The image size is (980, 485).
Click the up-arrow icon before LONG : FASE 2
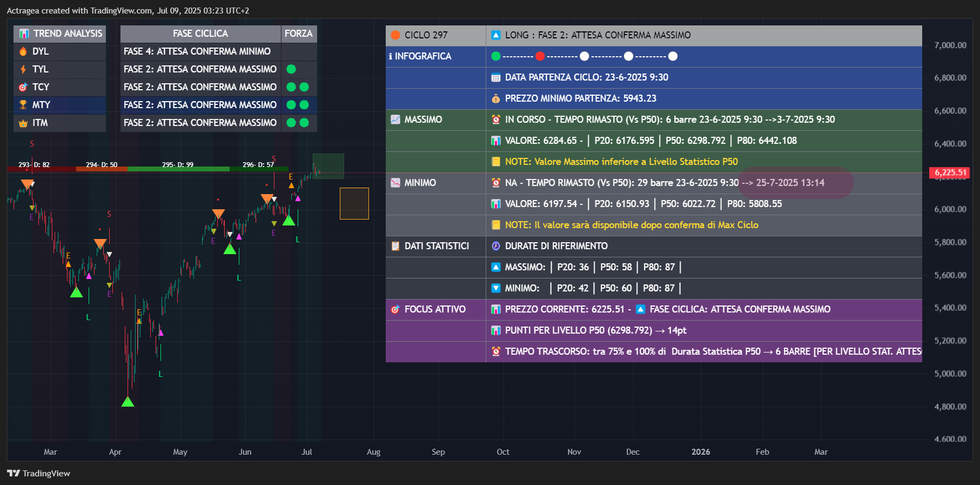496,35
